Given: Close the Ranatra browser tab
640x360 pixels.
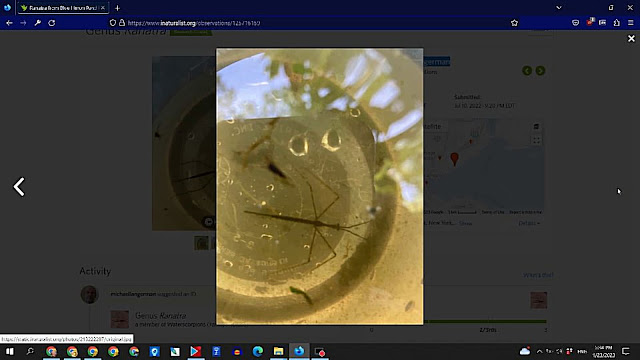Looking at the screenshot, I should (x=103, y=8).
